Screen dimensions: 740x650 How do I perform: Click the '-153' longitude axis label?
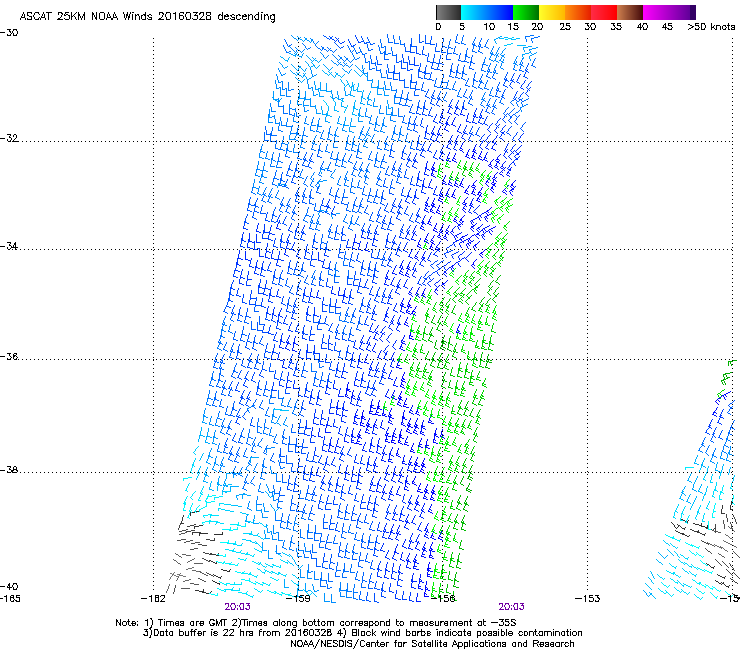[x=587, y=599]
